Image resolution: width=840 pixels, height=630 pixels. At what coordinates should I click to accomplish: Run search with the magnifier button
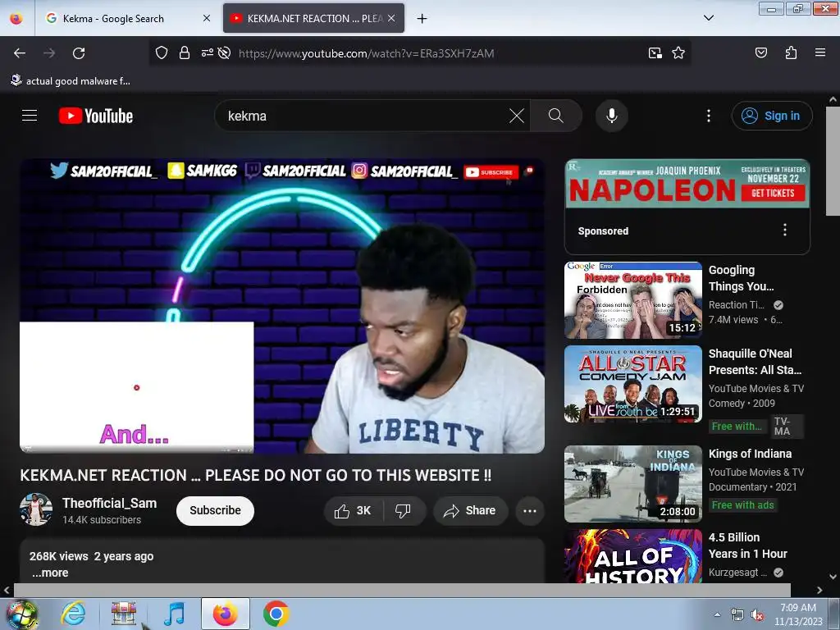point(555,116)
